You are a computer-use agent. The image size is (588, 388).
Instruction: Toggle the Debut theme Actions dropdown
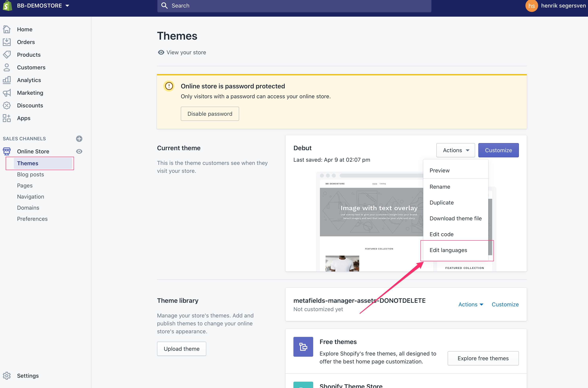[x=455, y=150]
